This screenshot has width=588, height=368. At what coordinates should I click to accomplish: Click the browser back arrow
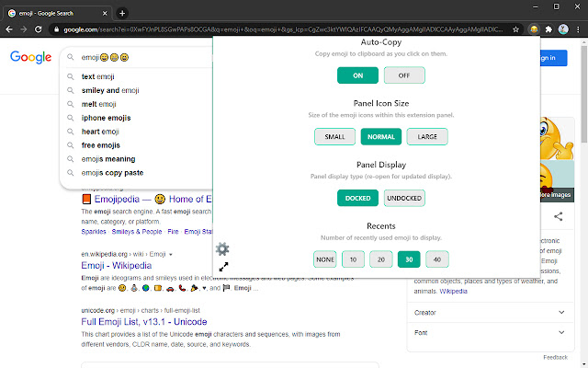9,29
